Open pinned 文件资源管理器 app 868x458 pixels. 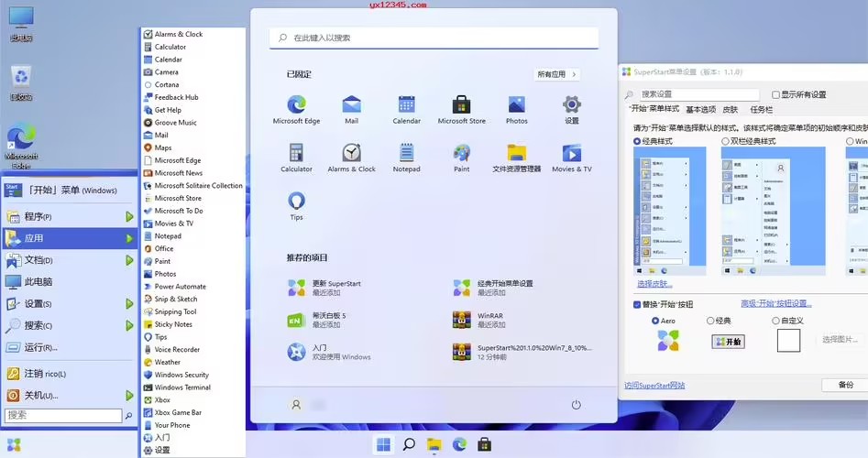click(x=516, y=158)
